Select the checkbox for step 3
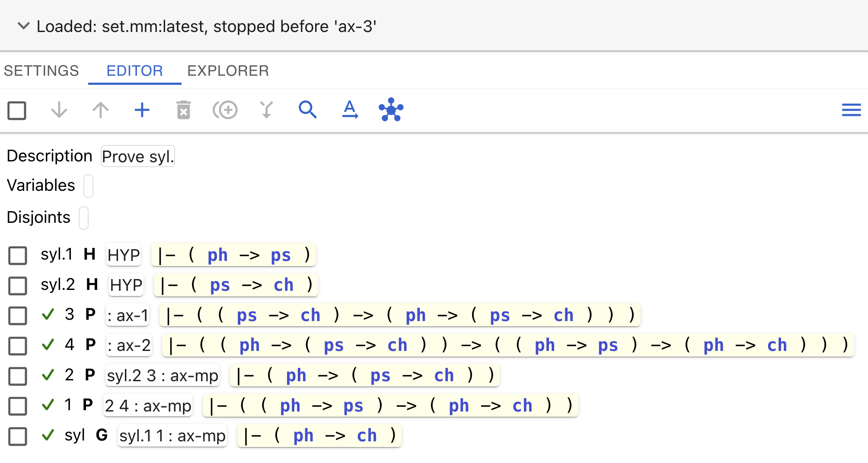The width and height of the screenshot is (868, 463). coord(18,316)
